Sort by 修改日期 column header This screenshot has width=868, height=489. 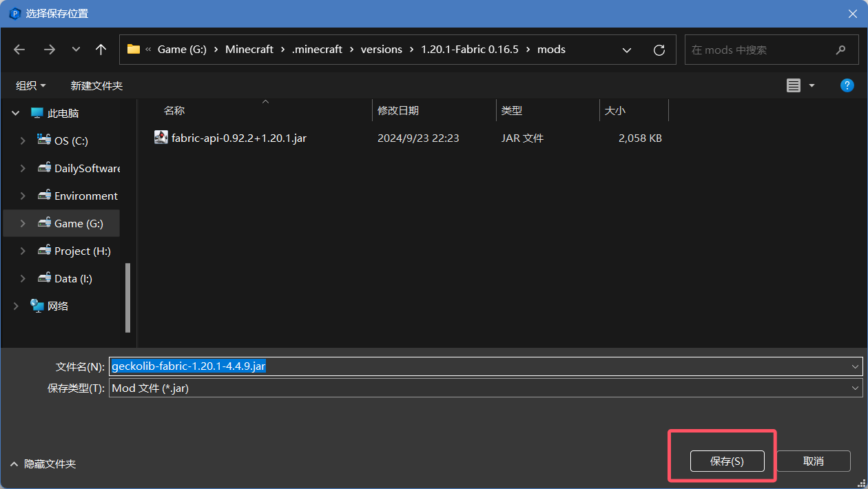pyautogui.click(x=398, y=110)
